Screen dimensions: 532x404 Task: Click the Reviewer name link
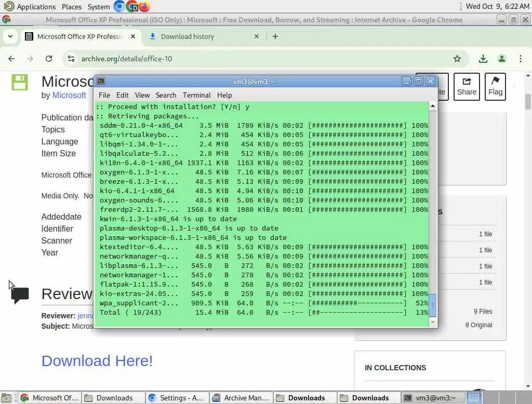[85, 316]
